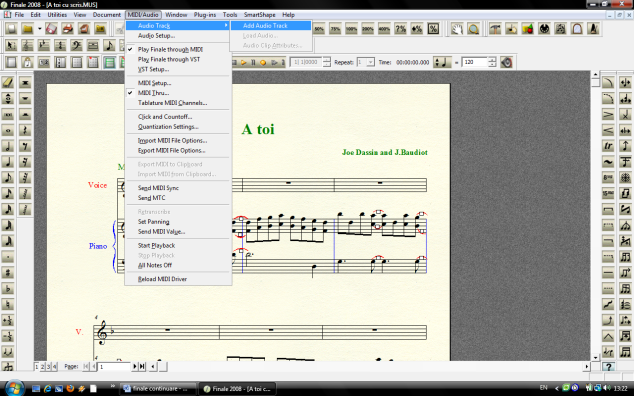Viewport: 634px width, 396px height.
Task: Choose Set Panning menu entry
Action: click(x=178, y=222)
